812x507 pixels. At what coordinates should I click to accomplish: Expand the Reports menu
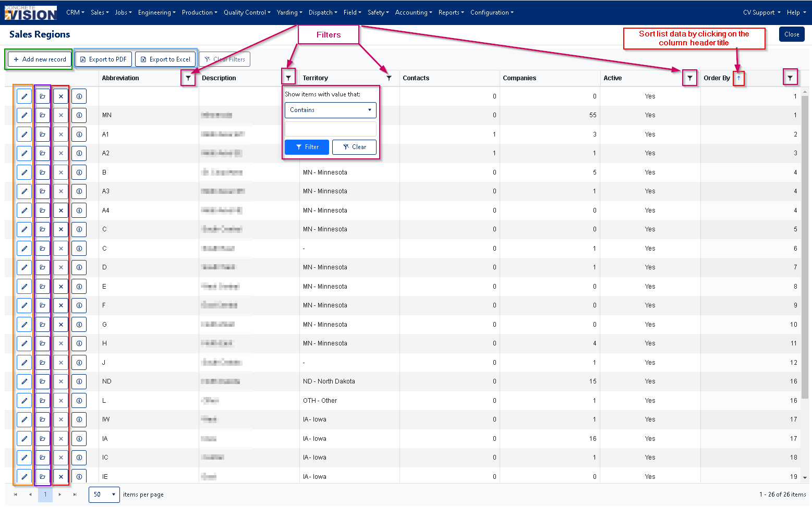click(x=451, y=13)
